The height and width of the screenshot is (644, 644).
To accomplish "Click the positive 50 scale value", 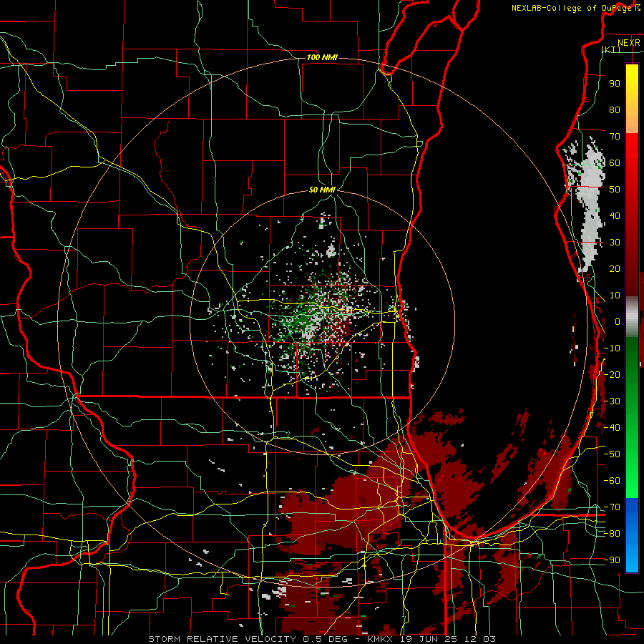I will pyautogui.click(x=615, y=190).
